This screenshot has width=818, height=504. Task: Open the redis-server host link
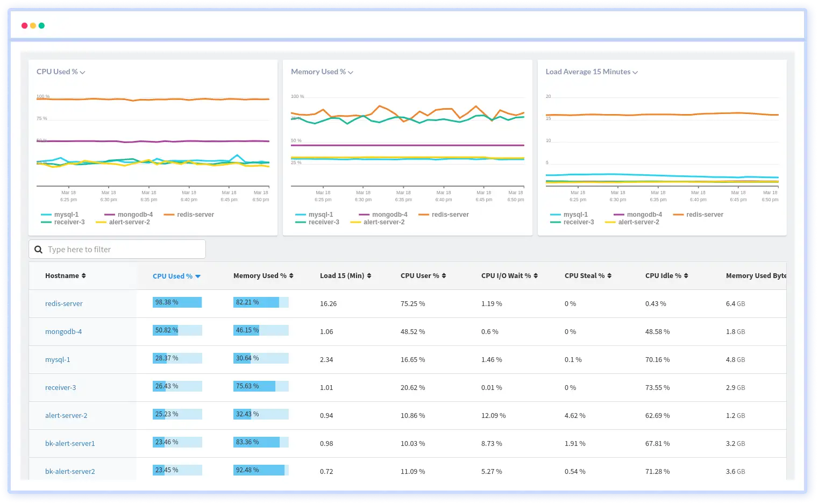click(x=64, y=303)
